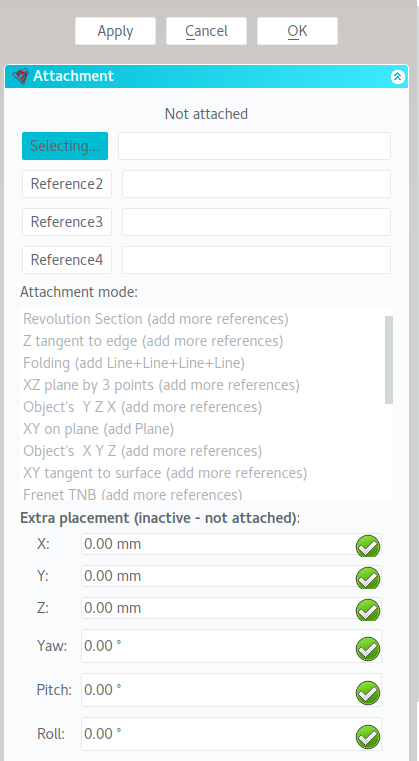
Task: Click the green checkmark beside Yaw field
Action: coord(368,649)
